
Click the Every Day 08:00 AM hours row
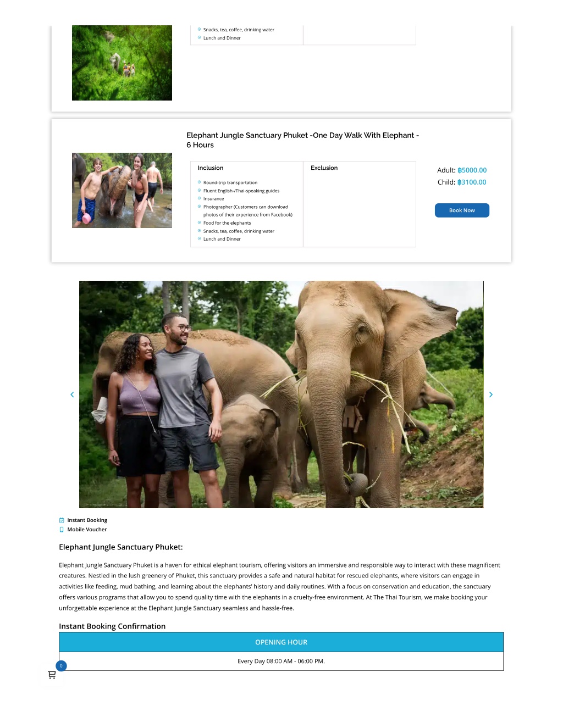(x=281, y=662)
